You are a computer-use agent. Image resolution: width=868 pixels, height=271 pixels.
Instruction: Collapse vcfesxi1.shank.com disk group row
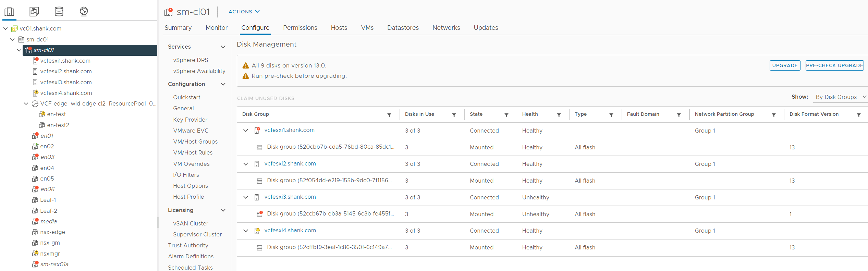246,131
